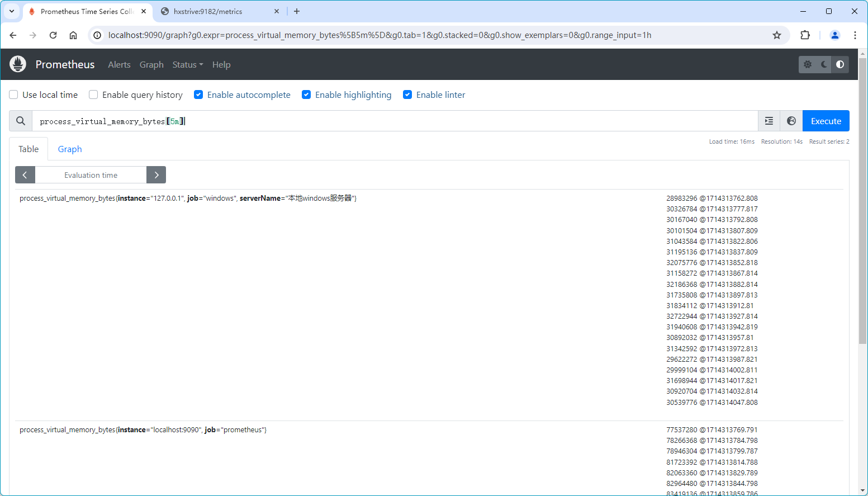
Task: Close the Prometheus Time Series tab
Action: tap(144, 11)
